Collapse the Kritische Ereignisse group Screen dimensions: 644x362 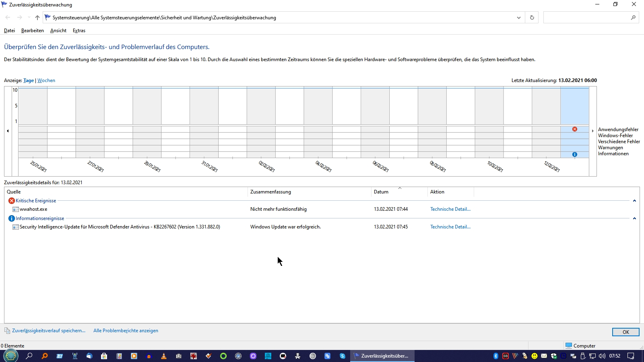click(634, 201)
